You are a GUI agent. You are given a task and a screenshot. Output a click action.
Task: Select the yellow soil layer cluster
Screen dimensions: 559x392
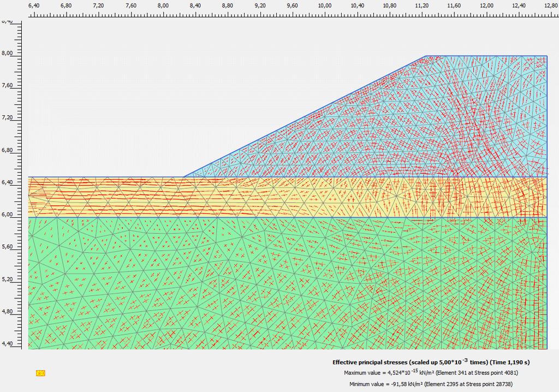click(287, 197)
